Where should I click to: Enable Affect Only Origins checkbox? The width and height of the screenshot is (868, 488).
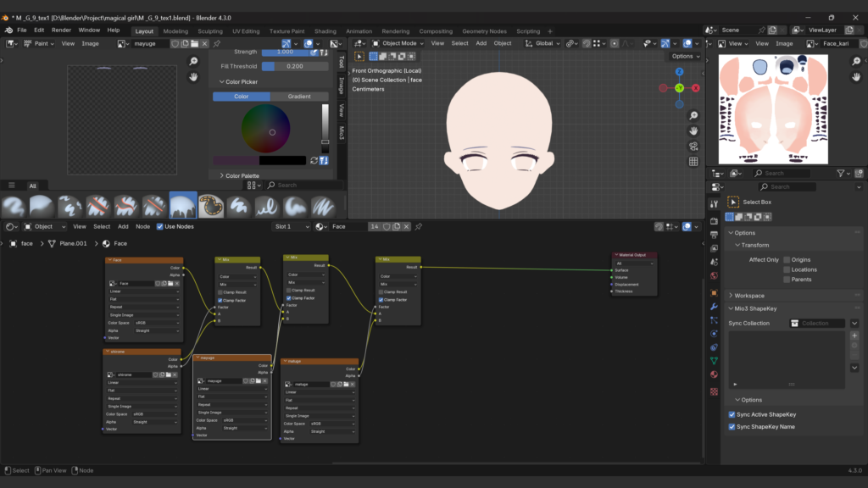[787, 260]
